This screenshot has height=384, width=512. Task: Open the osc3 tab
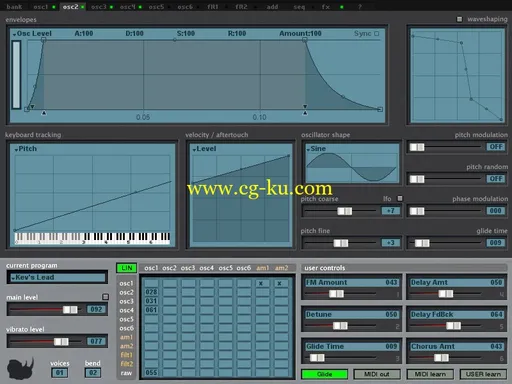(99, 7)
